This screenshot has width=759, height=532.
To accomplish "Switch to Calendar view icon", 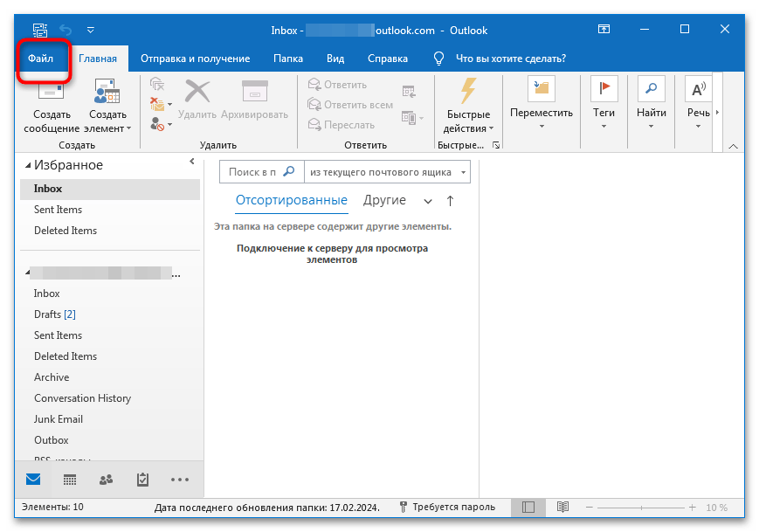I will point(70,480).
